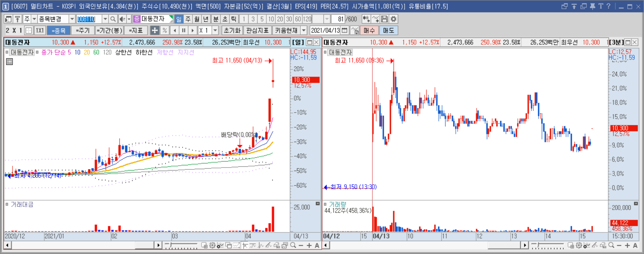Toggle the =지표 sync button
Image resolution: width=644 pixels, height=254 pixels.
point(136,30)
